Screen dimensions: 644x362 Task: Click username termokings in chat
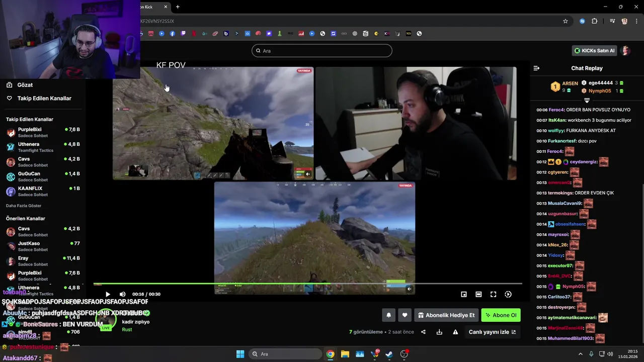(x=560, y=193)
